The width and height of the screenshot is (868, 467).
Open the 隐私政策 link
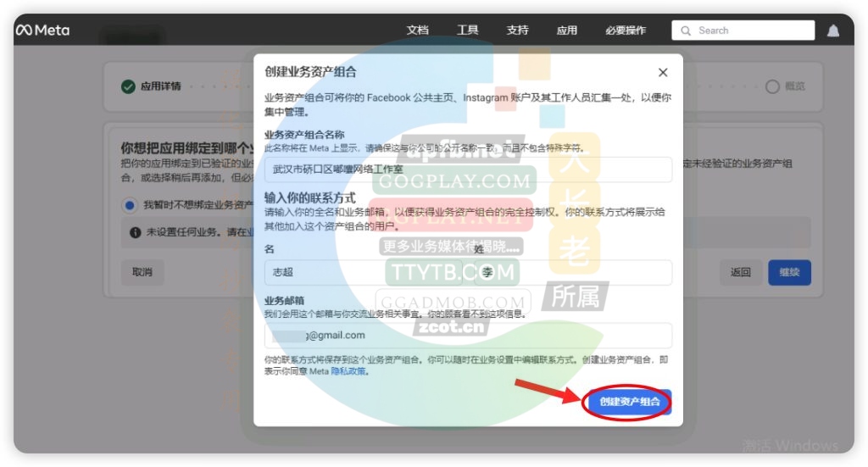[348, 371]
